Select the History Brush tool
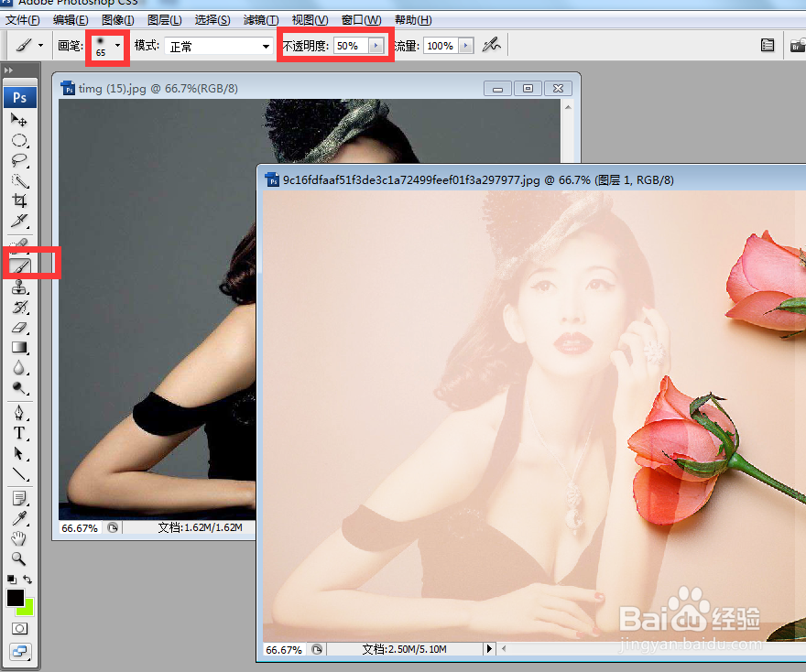 pos(19,308)
